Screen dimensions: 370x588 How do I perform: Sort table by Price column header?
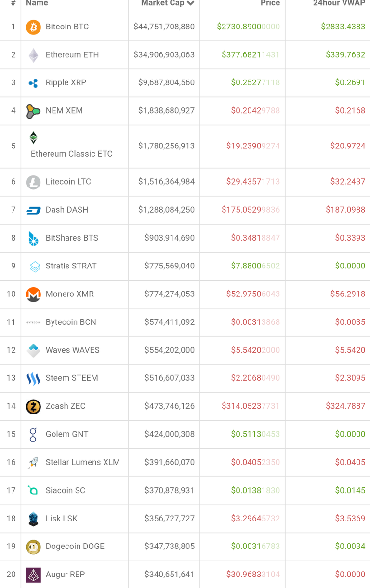[x=270, y=3]
